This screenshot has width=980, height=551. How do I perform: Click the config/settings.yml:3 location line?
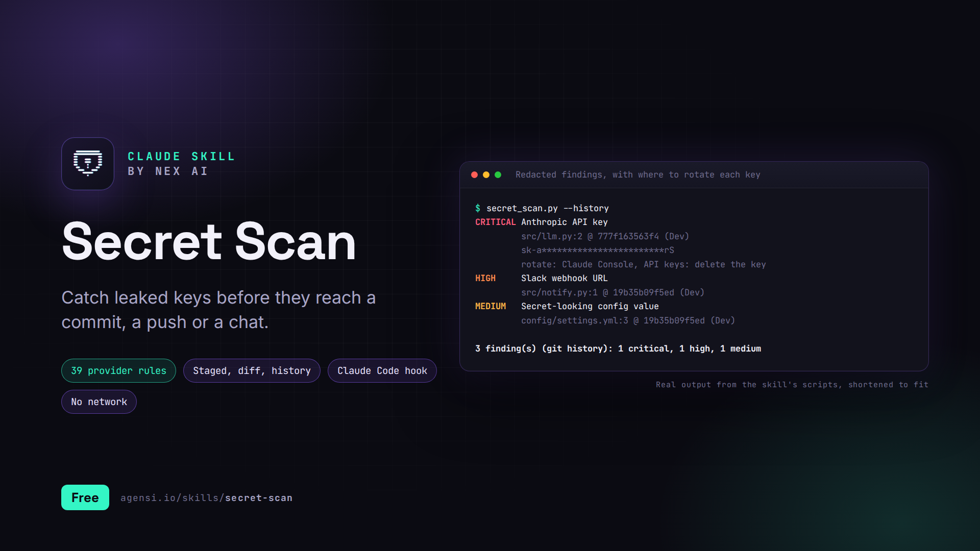(x=628, y=320)
